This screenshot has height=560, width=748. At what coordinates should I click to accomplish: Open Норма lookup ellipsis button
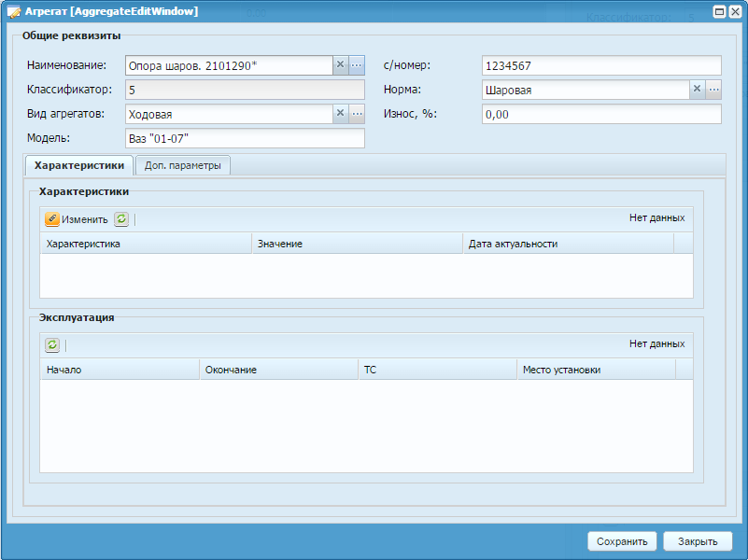(713, 89)
